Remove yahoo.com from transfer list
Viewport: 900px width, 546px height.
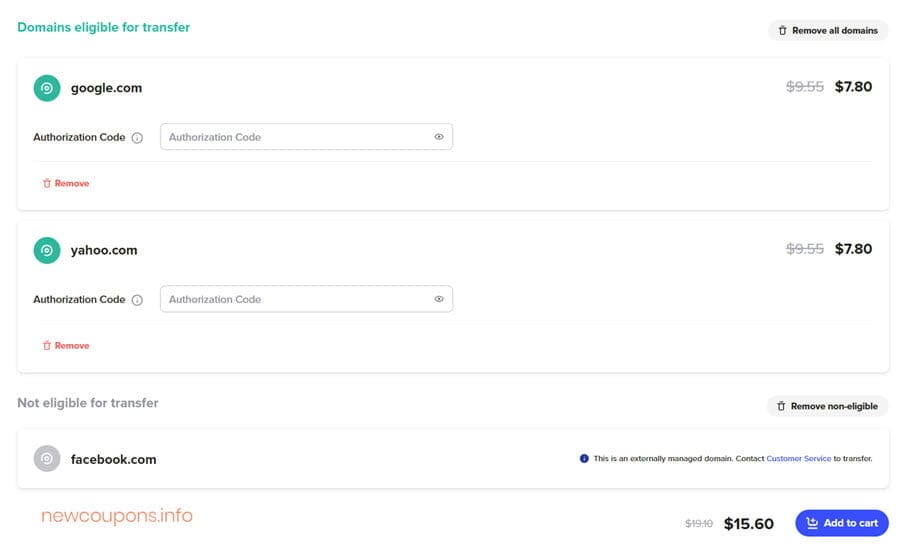point(66,346)
